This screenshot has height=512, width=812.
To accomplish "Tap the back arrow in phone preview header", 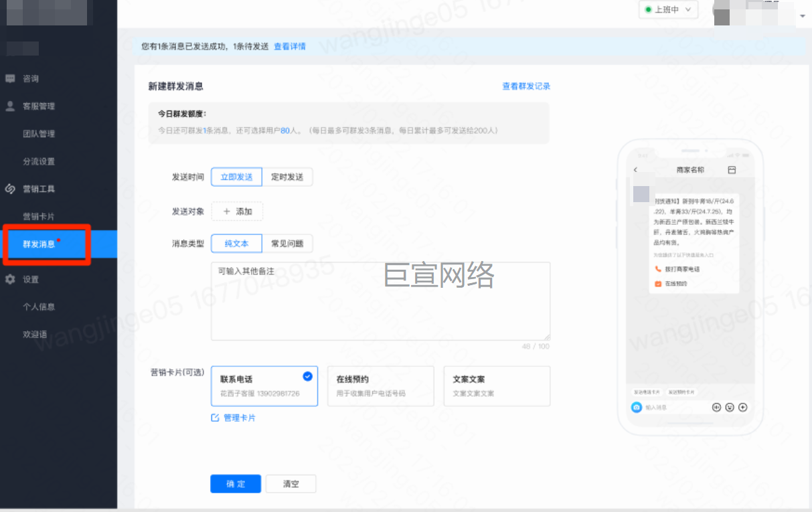I will tap(635, 170).
